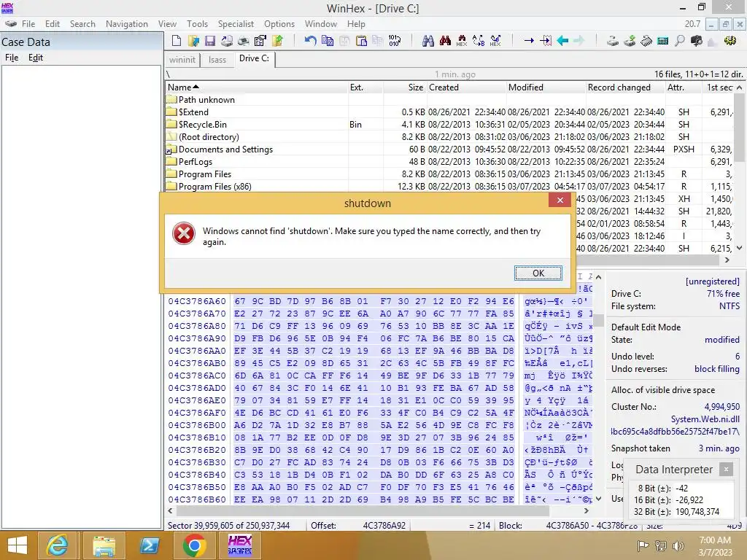The height and width of the screenshot is (560, 747).
Task: Click the Undo arrow icon
Action: coord(310,41)
